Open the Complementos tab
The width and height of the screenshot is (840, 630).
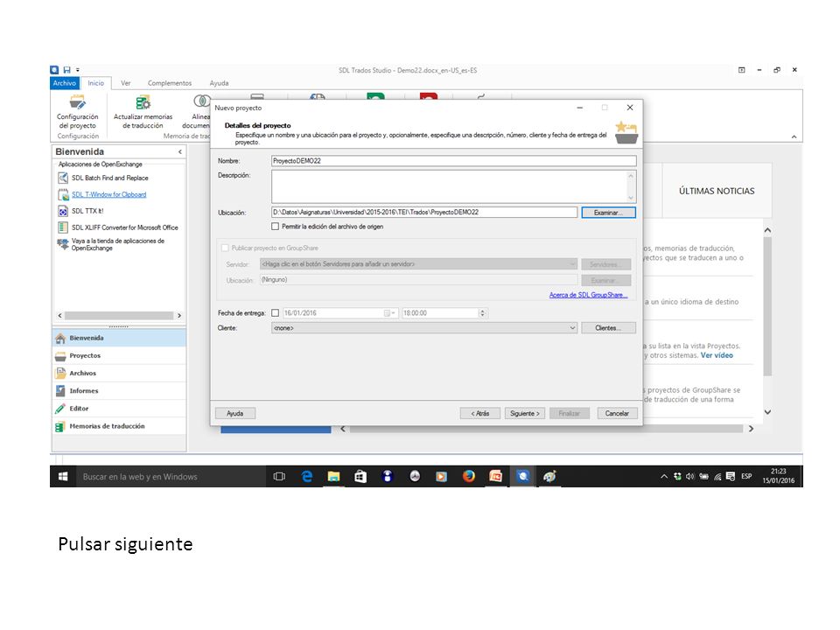tap(170, 83)
